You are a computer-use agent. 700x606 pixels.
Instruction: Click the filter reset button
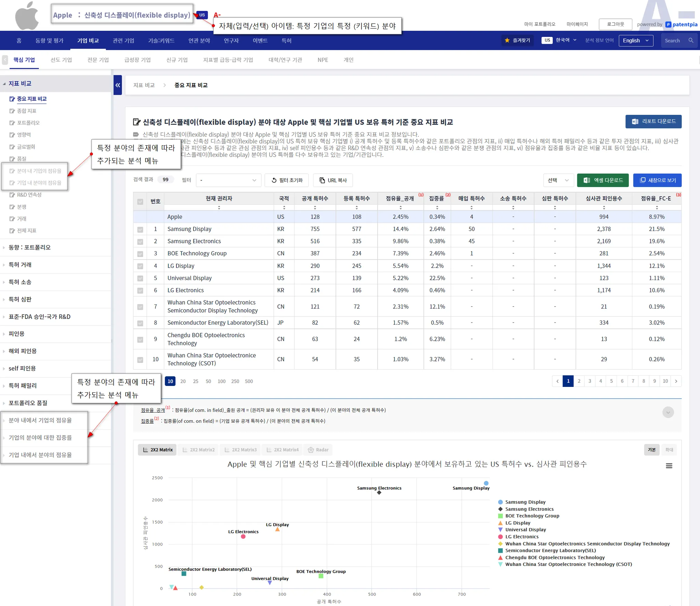coord(286,180)
